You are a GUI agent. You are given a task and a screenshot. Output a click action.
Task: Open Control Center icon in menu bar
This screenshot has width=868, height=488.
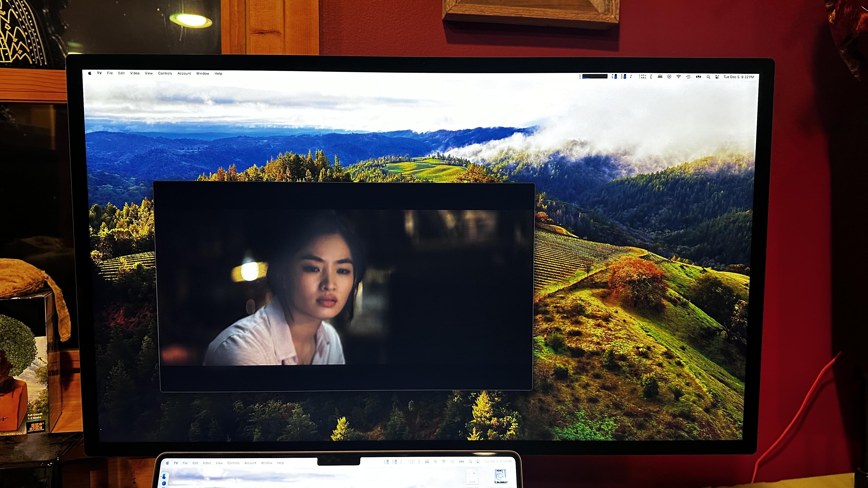pyautogui.click(x=717, y=77)
